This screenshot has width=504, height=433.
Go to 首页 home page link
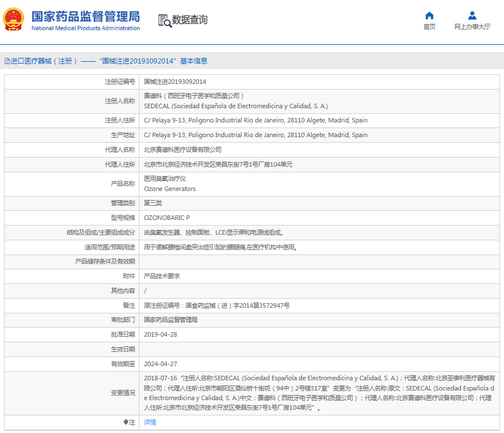[x=429, y=27]
